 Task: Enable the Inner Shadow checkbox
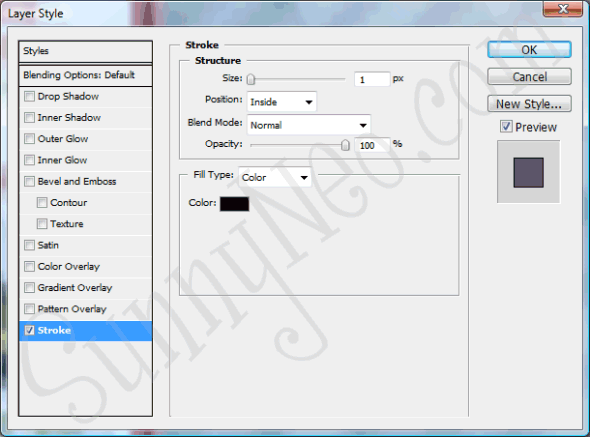click(x=29, y=117)
